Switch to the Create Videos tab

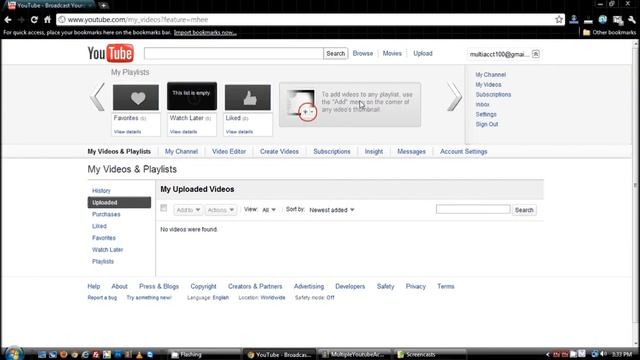279,151
